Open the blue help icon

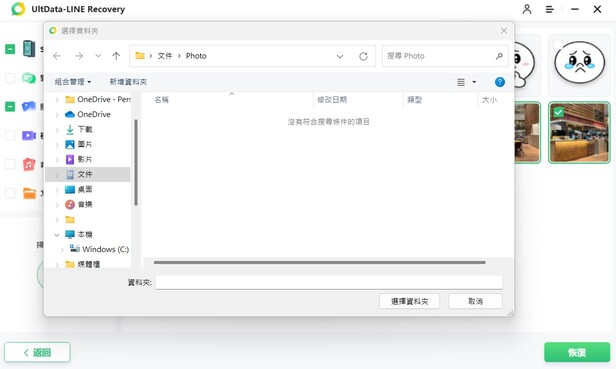click(x=500, y=82)
